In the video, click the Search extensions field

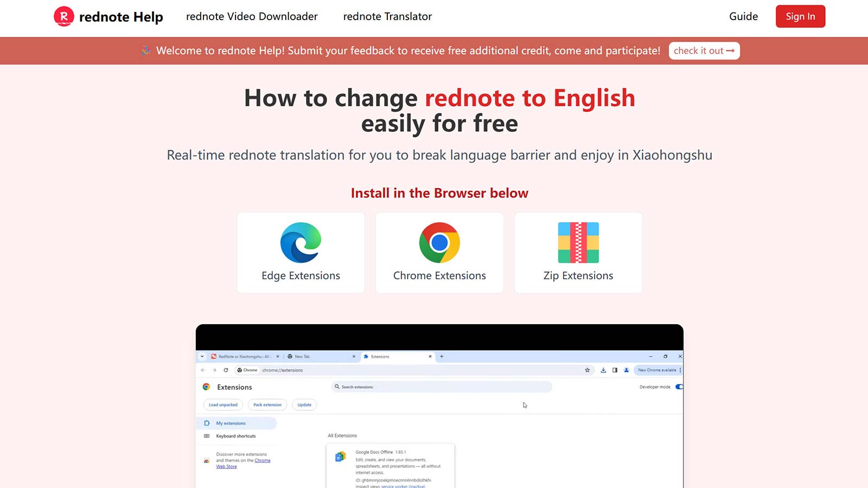(442, 387)
